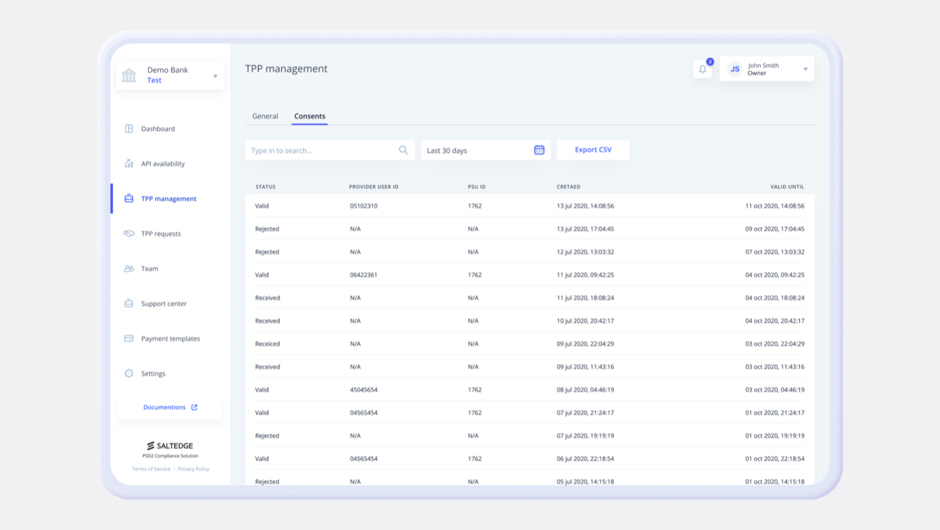
Task: Click valid until 11 oct 2020, 14:08:56
Action: [775, 206]
